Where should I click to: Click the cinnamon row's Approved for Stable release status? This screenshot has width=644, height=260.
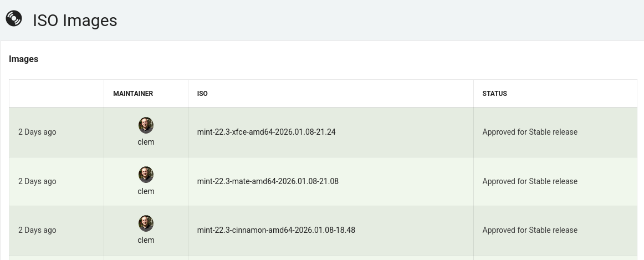click(x=530, y=230)
